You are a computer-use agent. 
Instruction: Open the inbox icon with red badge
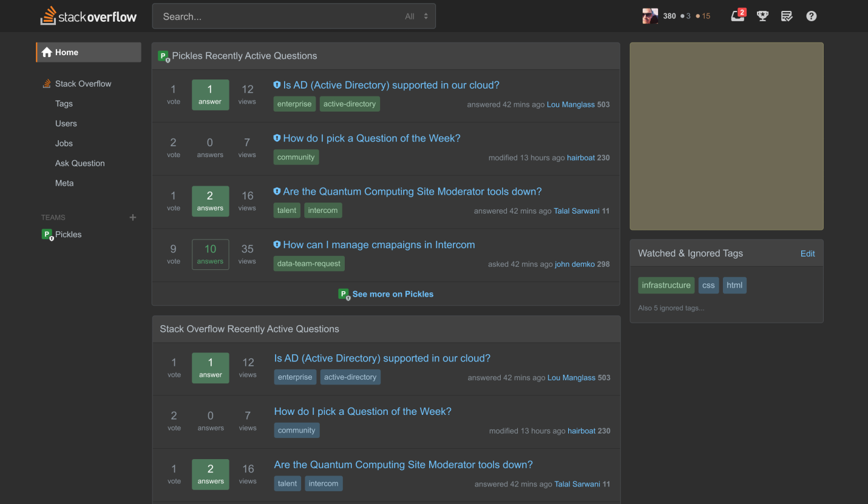point(738,16)
